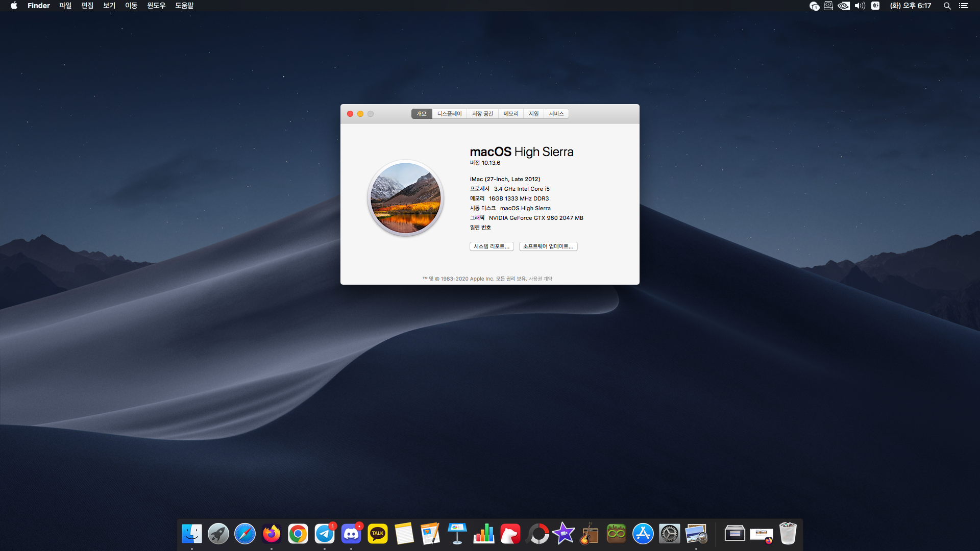Click the text iMac (27-inch, Late 2012)
Viewport: 980px width, 551px height.
click(505, 179)
